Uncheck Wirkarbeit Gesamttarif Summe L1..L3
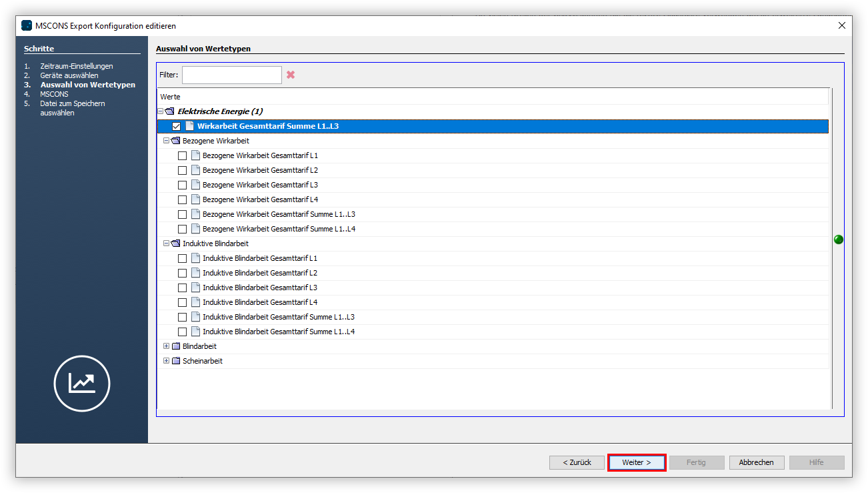The height and width of the screenshot is (493, 868). click(x=176, y=125)
